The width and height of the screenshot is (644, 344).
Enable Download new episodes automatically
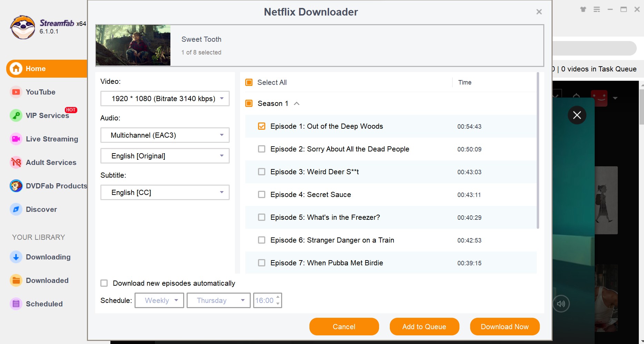click(104, 283)
